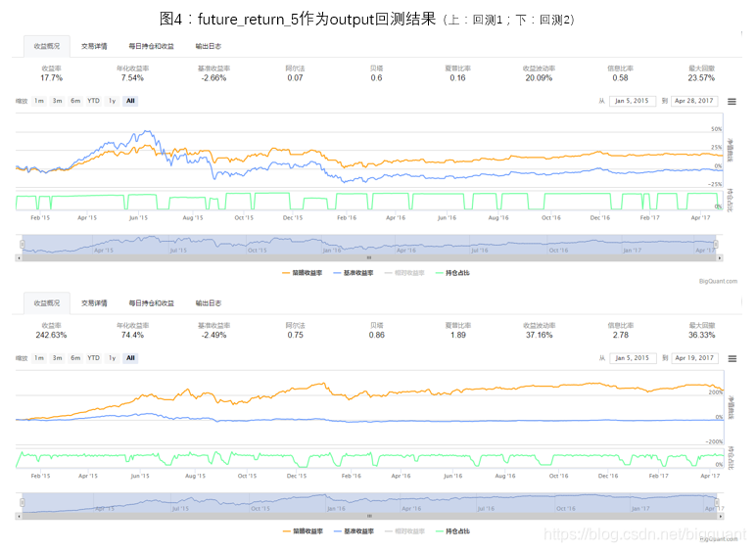The width and height of the screenshot is (756, 552).
Task: Set upper chart zoom to 6m
Action: (75, 101)
